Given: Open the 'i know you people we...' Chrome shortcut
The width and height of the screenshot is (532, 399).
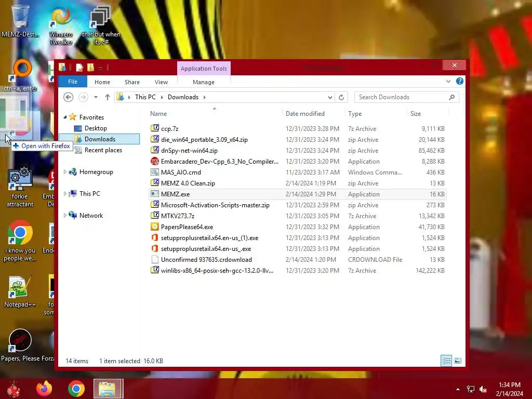Looking at the screenshot, I should click(x=20, y=241).
